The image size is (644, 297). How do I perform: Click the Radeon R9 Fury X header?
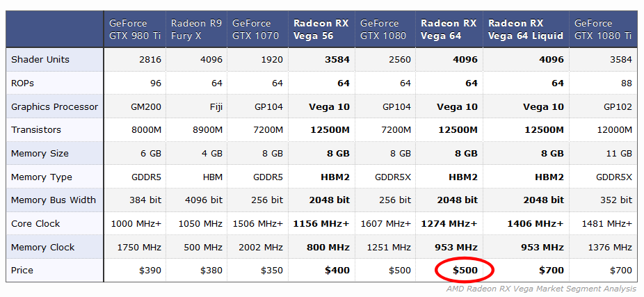tap(196, 30)
